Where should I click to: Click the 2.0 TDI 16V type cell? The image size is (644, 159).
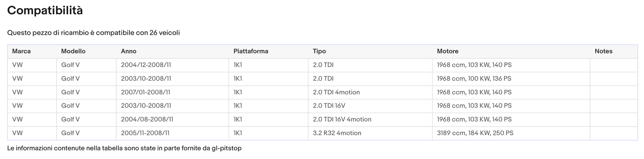[x=329, y=106]
